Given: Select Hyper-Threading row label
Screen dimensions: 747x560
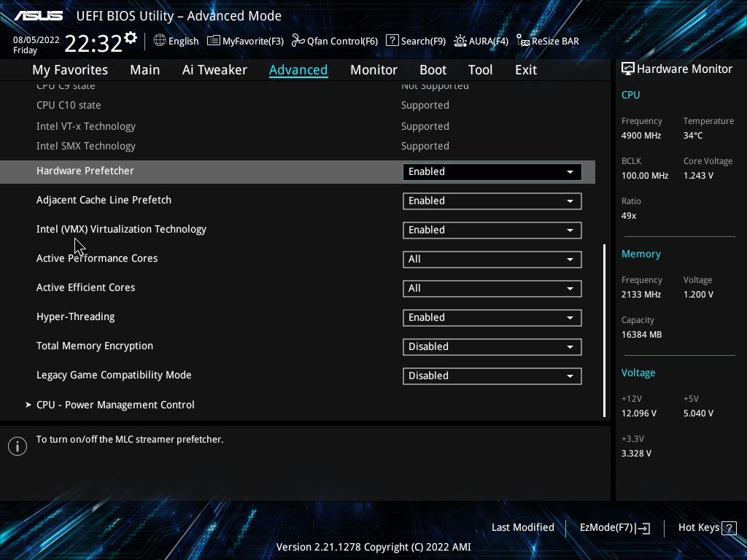Looking at the screenshot, I should coord(75,316).
